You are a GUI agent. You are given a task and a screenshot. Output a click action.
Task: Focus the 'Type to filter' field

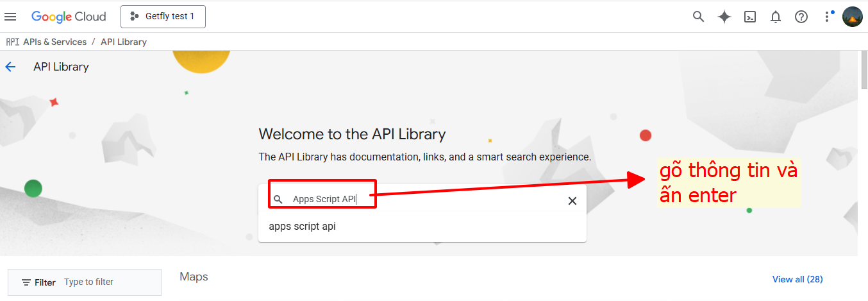[x=109, y=282]
